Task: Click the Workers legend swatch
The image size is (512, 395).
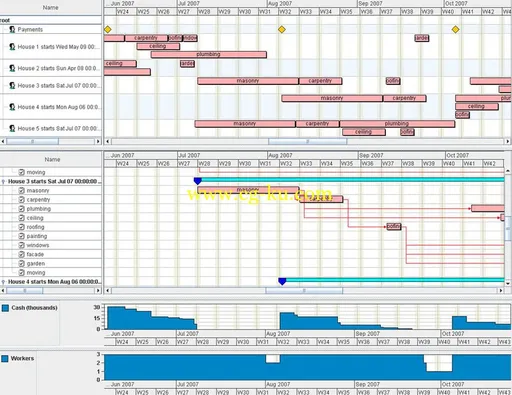Action: [5, 358]
